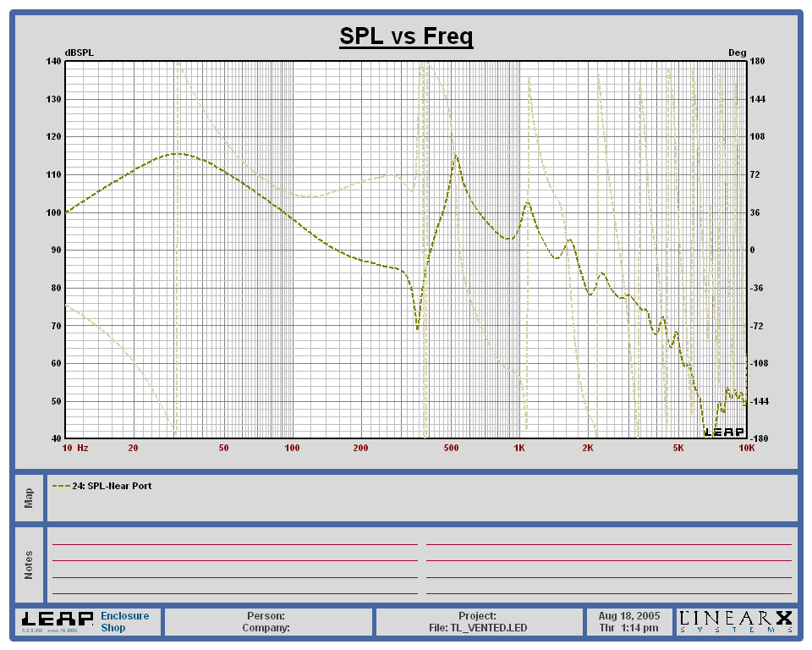The width and height of the screenshot is (812, 650).
Task: Click the '200' frequency axis label
Action: pyautogui.click(x=360, y=448)
